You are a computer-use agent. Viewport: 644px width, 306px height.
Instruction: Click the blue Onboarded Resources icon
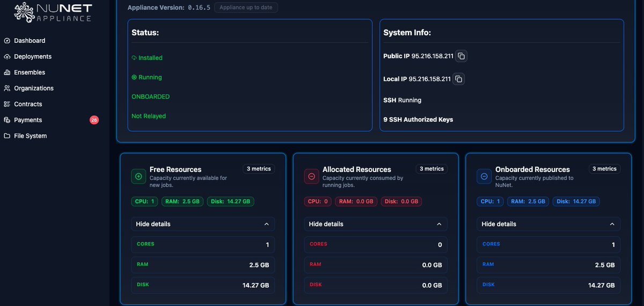coord(484,176)
